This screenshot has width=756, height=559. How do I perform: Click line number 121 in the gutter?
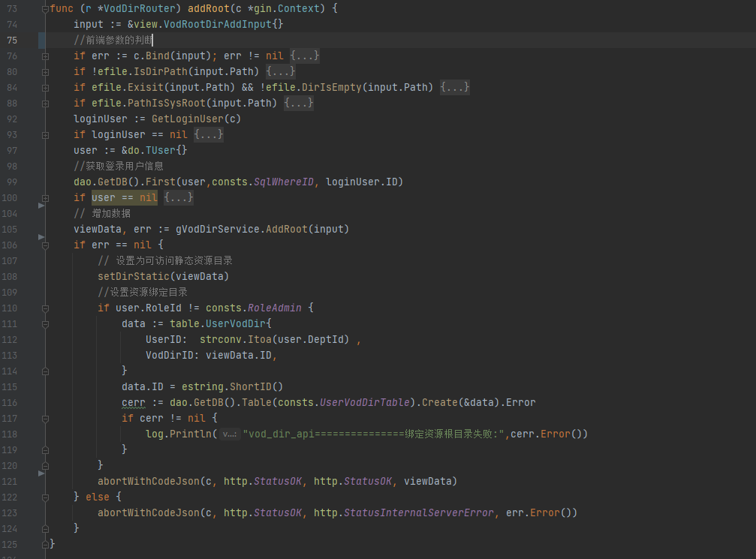click(x=10, y=482)
